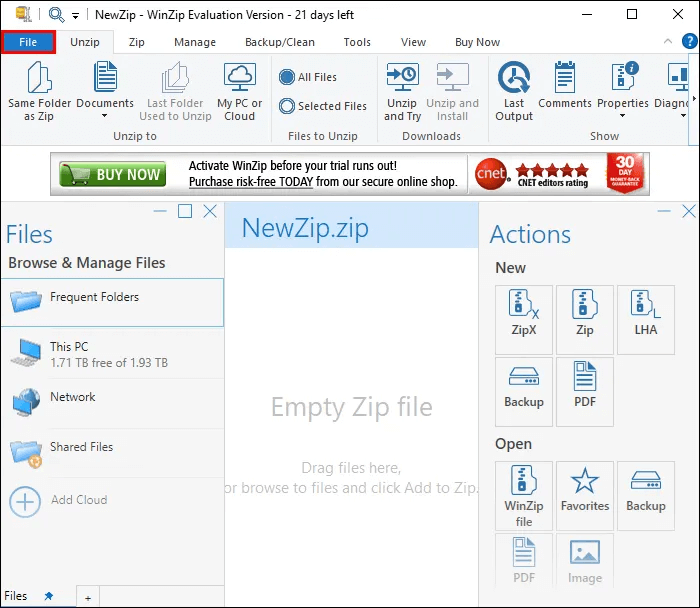The height and width of the screenshot is (608, 700).
Task: Close the Actions pane
Action: pos(689,211)
